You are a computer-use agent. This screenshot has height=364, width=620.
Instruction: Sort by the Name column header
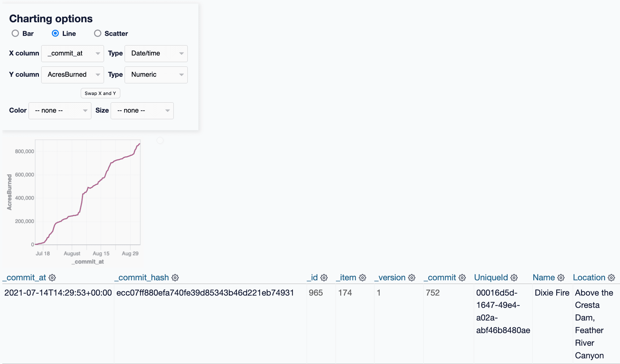coord(544,278)
